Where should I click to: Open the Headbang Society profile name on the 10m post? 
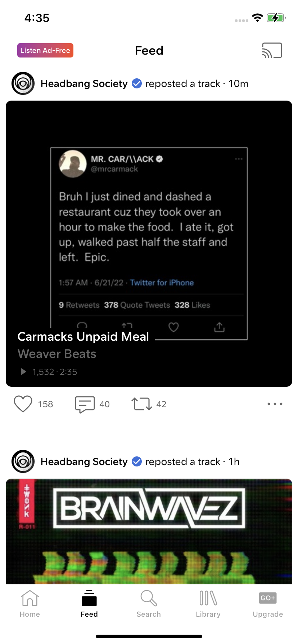[x=84, y=84]
